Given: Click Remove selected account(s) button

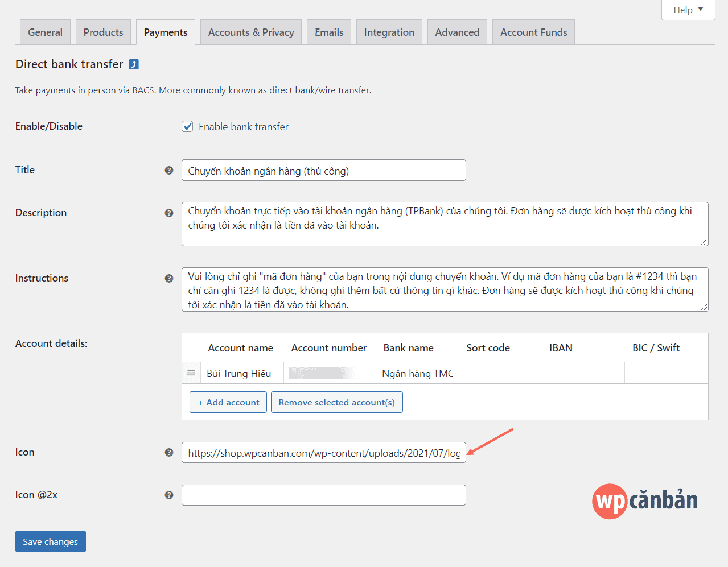Looking at the screenshot, I should (x=336, y=402).
